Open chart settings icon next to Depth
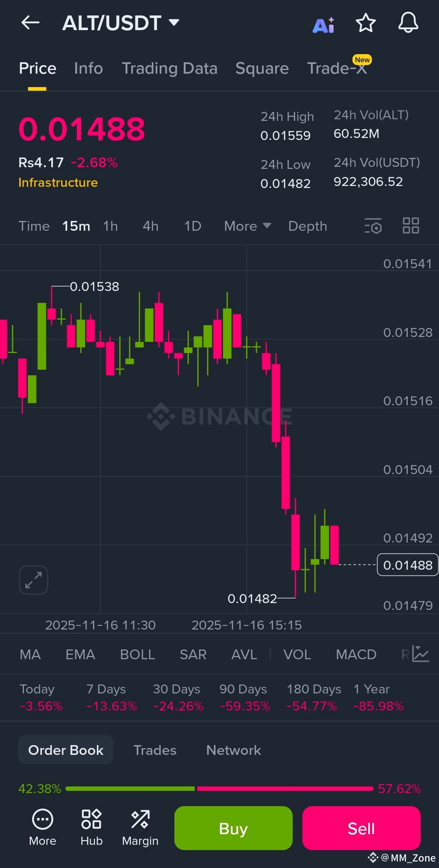 [373, 226]
